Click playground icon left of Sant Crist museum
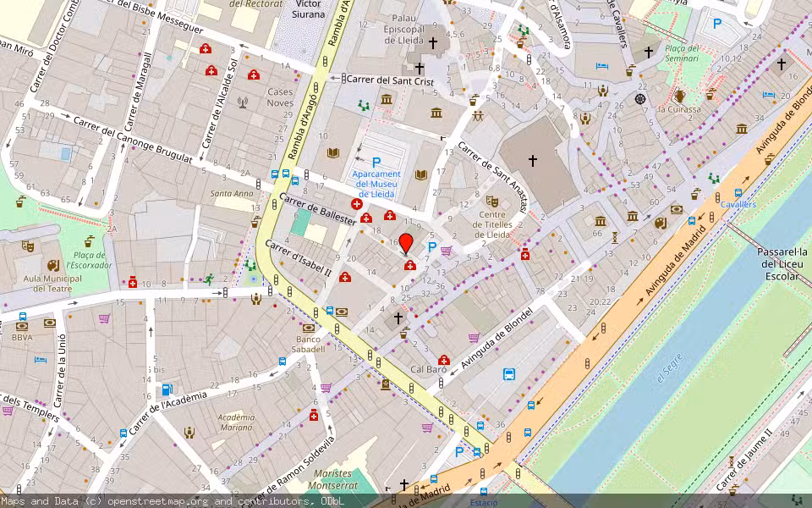 [364, 105]
